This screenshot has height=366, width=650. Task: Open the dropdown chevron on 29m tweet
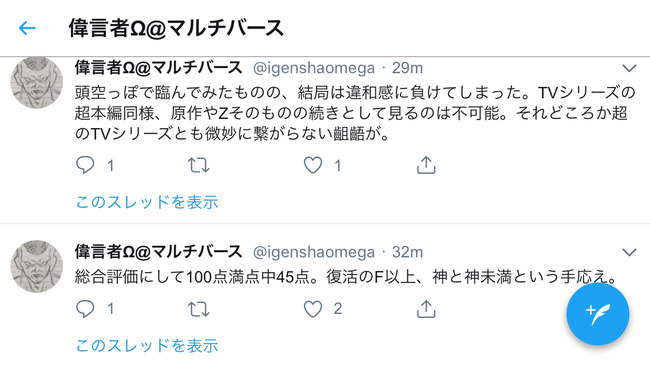[629, 68]
